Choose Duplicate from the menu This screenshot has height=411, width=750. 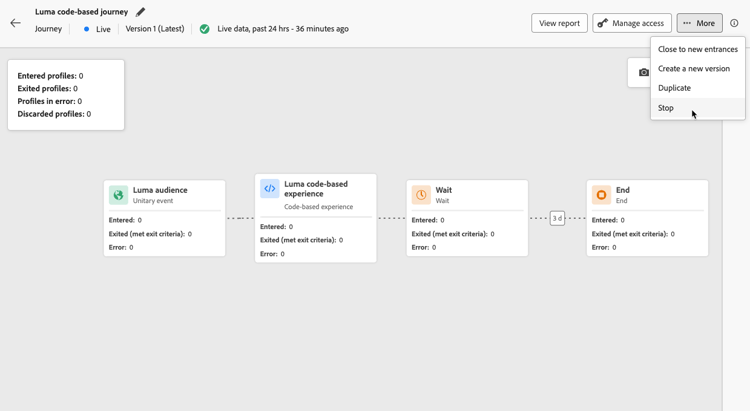click(x=674, y=88)
